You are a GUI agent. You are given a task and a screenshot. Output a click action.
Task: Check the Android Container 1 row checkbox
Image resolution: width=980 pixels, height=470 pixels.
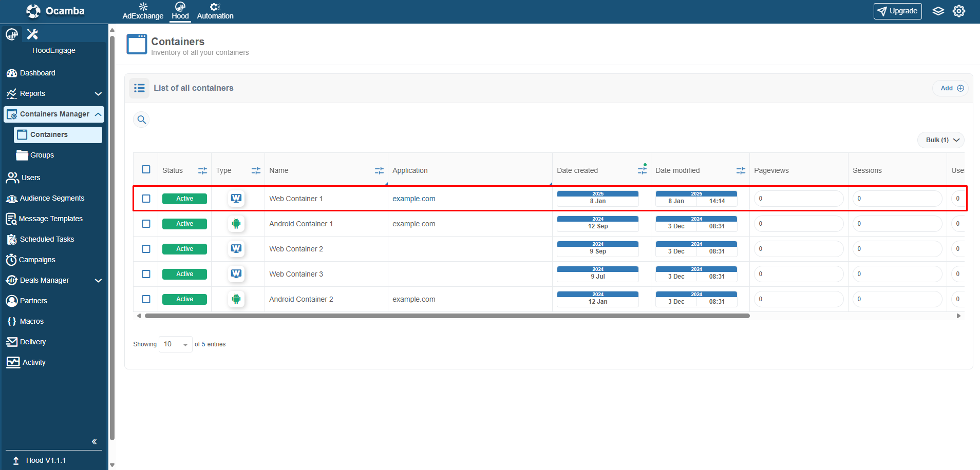[146, 224]
